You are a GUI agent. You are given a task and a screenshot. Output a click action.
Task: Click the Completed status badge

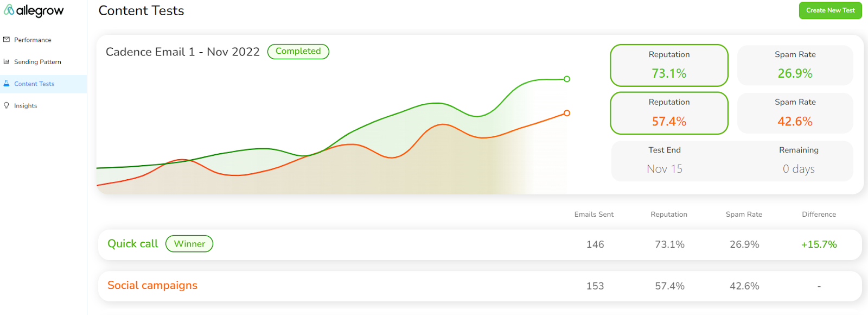pyautogui.click(x=298, y=51)
